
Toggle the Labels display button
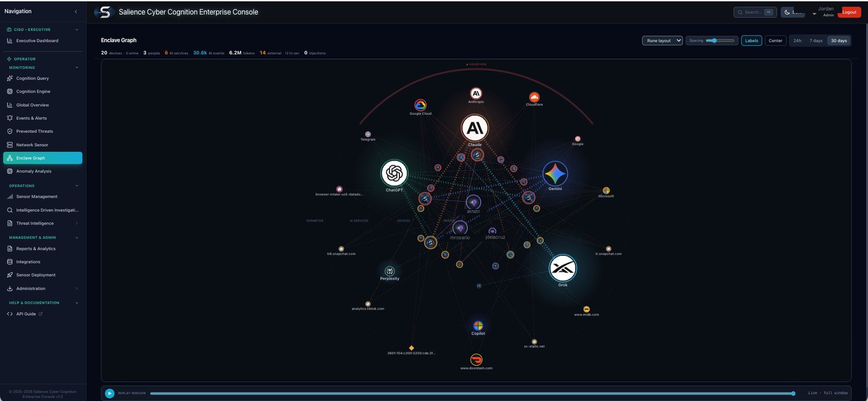(751, 41)
